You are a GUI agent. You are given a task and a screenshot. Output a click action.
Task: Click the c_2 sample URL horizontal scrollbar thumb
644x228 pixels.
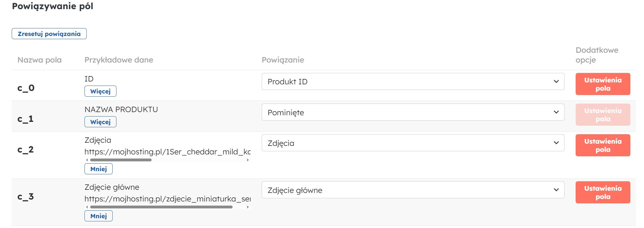coord(121,160)
